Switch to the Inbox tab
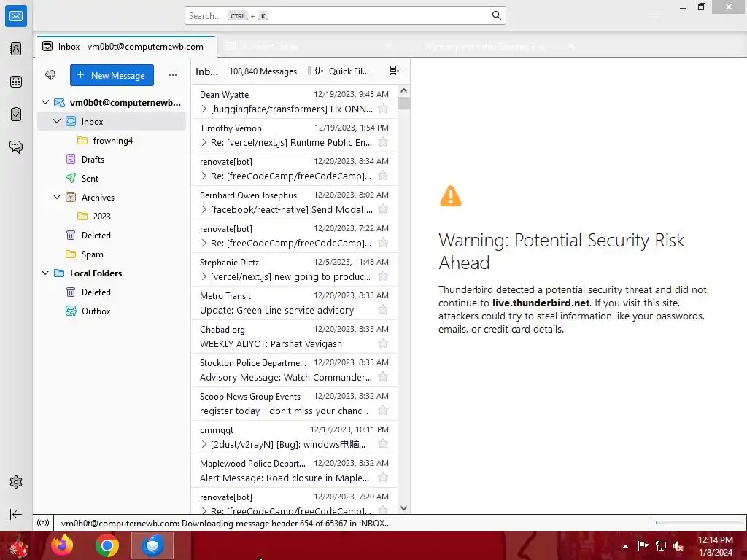Viewport: 747px width, 560px height. [x=125, y=46]
